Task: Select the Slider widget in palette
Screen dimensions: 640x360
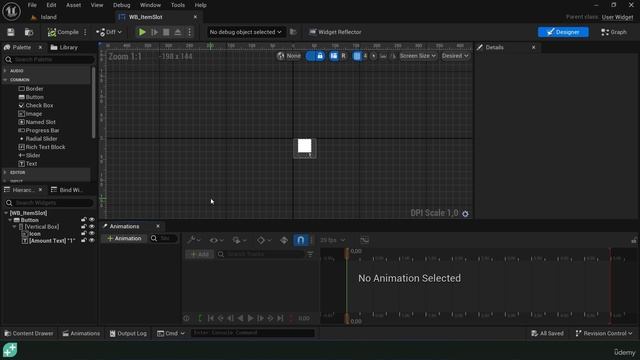Action: click(x=29, y=155)
